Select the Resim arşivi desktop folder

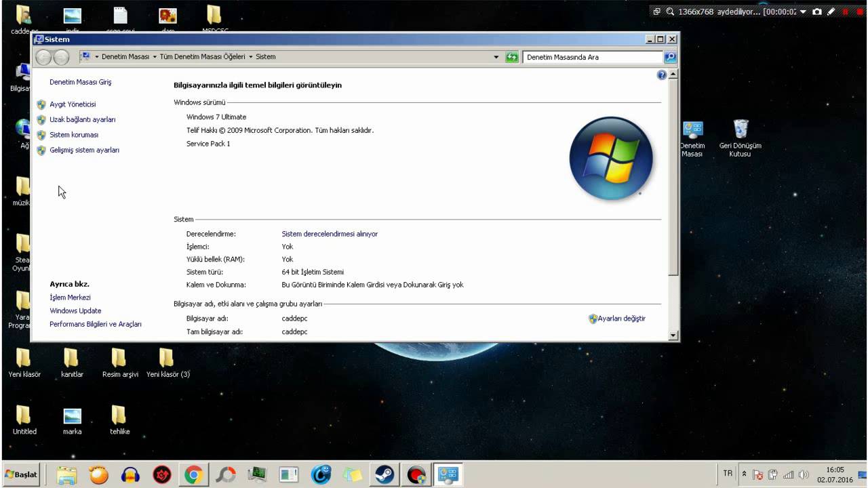coord(120,363)
